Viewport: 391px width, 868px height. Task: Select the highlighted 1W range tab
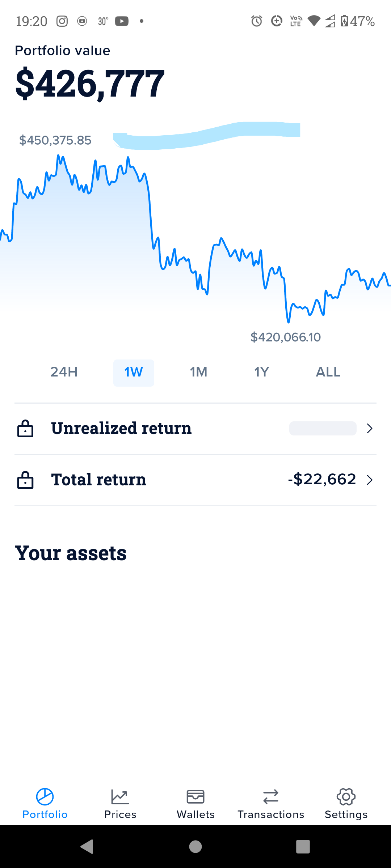pos(134,373)
